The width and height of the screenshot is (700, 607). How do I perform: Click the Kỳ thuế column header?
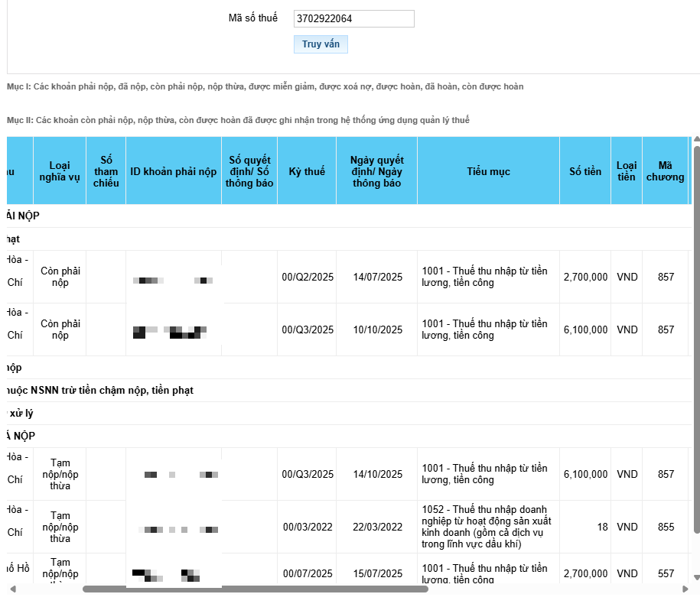[307, 172]
